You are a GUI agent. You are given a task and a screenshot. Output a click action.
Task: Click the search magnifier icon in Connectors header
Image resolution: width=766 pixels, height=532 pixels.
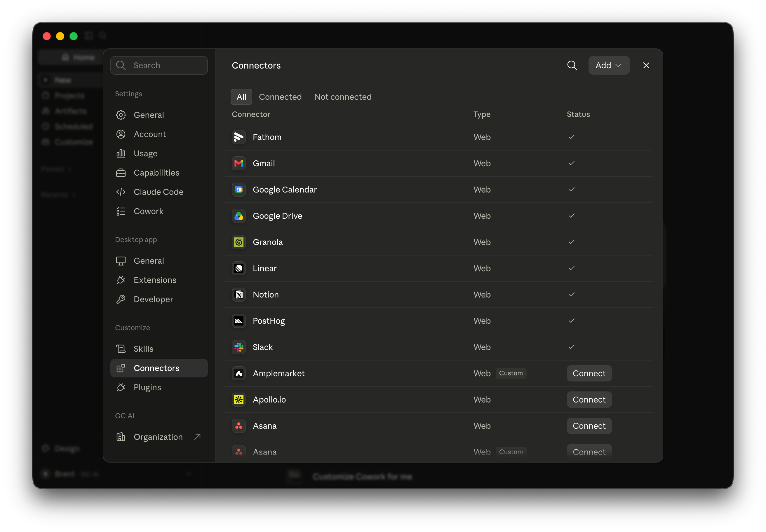pyautogui.click(x=572, y=65)
